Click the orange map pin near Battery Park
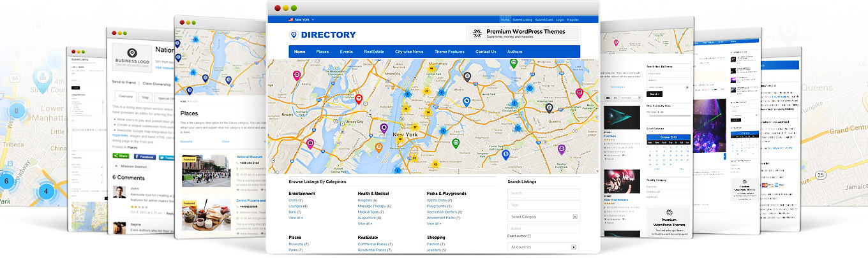The width and height of the screenshot is (868, 258). click(x=378, y=149)
